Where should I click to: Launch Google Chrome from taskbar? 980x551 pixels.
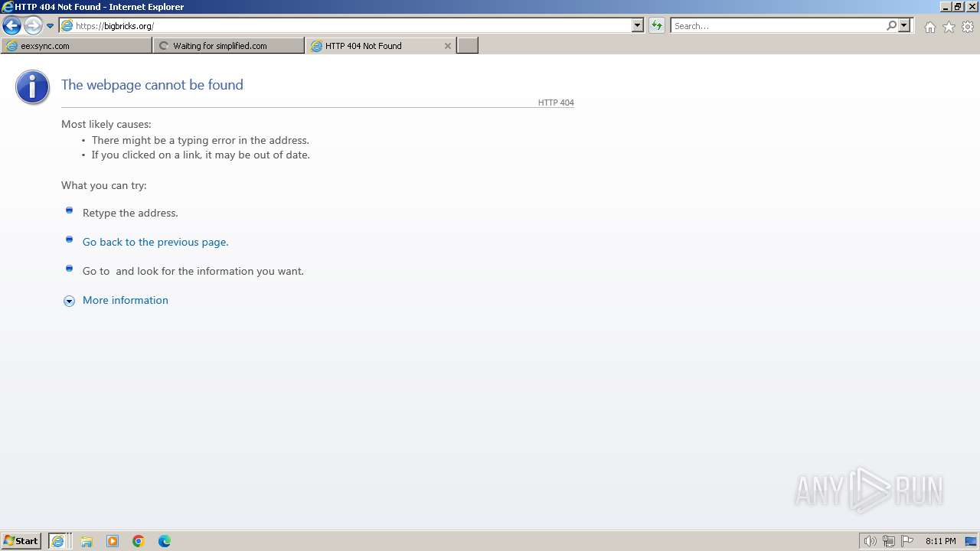click(x=139, y=541)
